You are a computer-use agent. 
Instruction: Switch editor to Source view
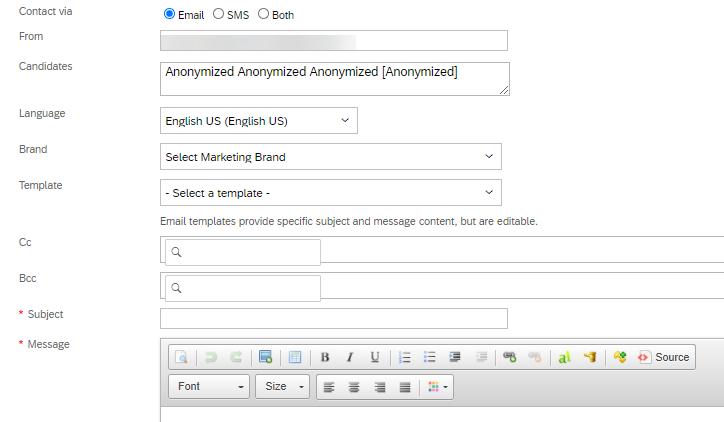point(663,357)
